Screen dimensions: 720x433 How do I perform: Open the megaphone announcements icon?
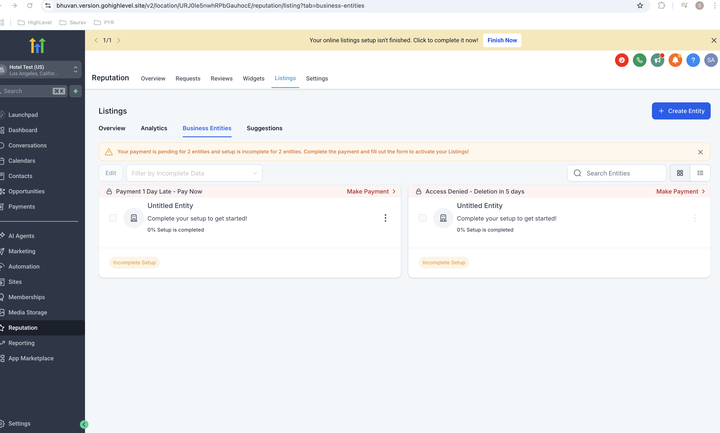(x=657, y=61)
